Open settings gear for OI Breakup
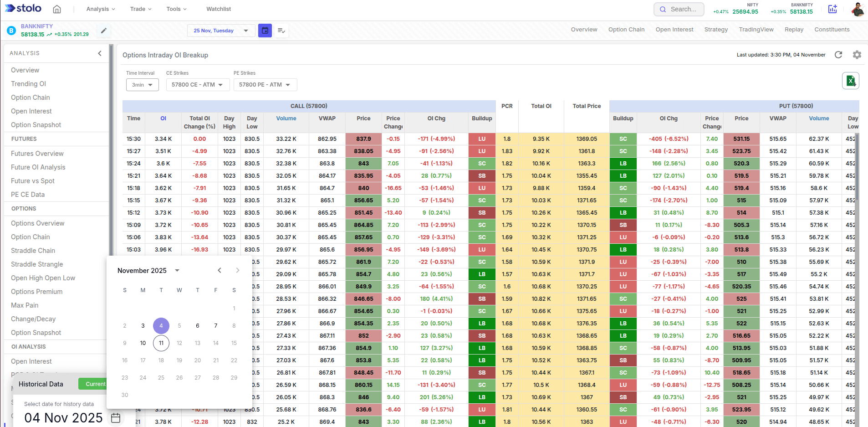The image size is (868, 427). (857, 55)
